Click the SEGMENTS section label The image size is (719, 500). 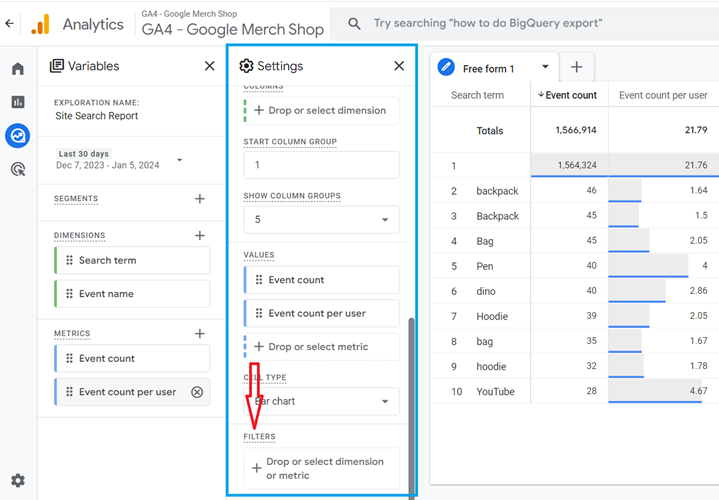pyautogui.click(x=76, y=199)
